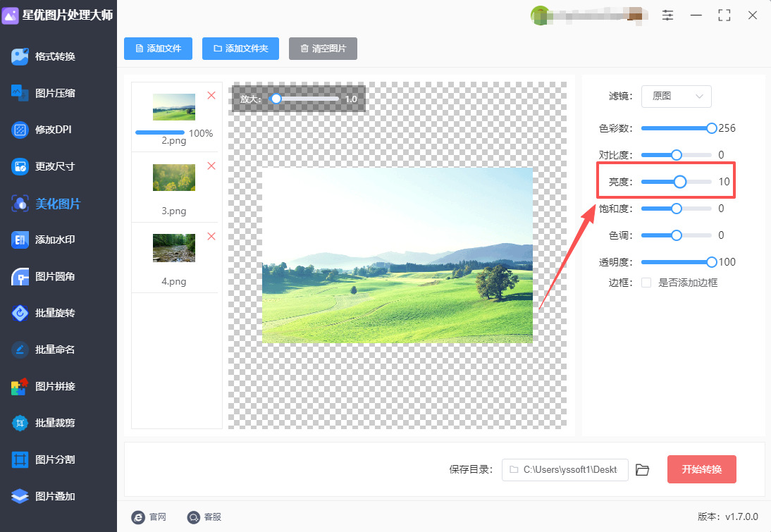Select 图片拼接 puzzle icon
This screenshot has width=771, height=532.
pyautogui.click(x=20, y=386)
